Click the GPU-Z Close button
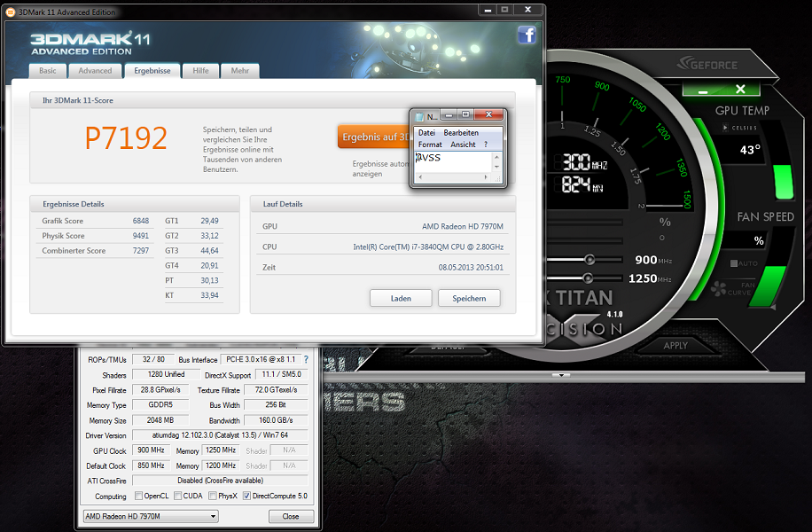The height and width of the screenshot is (532, 812). pos(291,516)
